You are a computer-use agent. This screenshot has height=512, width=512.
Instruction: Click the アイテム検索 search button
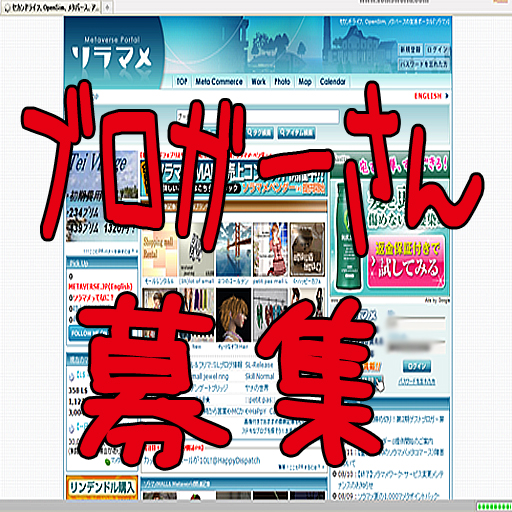tap(296, 133)
